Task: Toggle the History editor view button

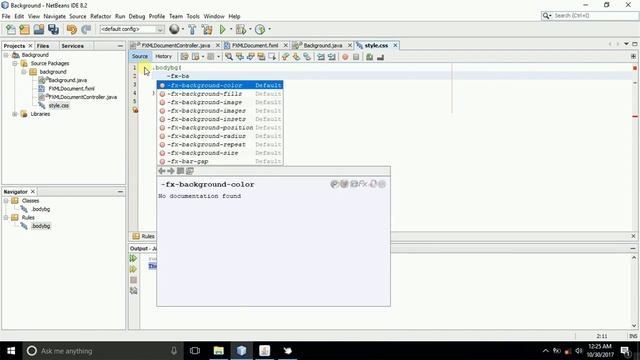Action: pos(163,56)
